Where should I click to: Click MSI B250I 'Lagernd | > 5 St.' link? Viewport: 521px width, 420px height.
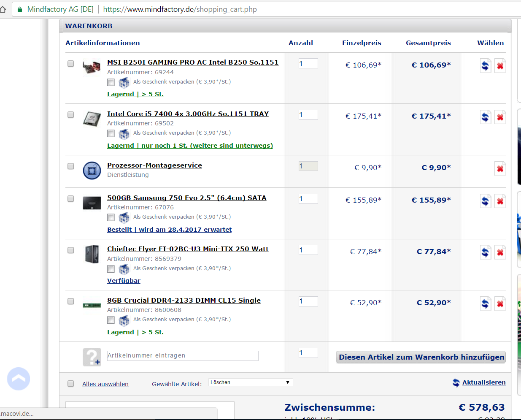tap(135, 94)
